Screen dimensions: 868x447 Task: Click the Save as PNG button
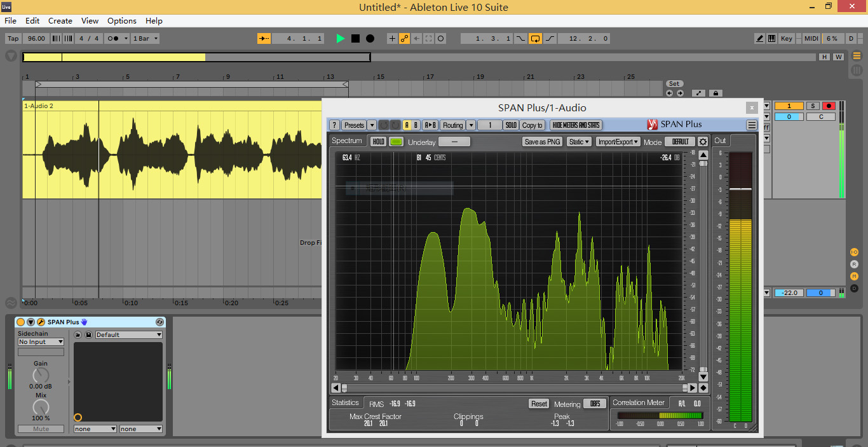pyautogui.click(x=542, y=142)
